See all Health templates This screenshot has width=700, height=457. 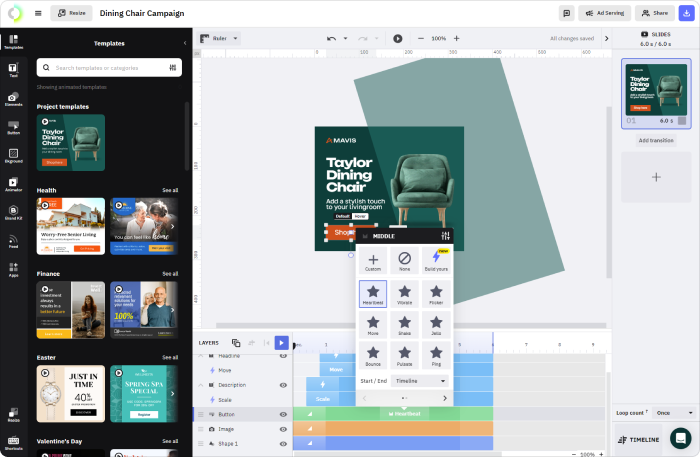170,190
